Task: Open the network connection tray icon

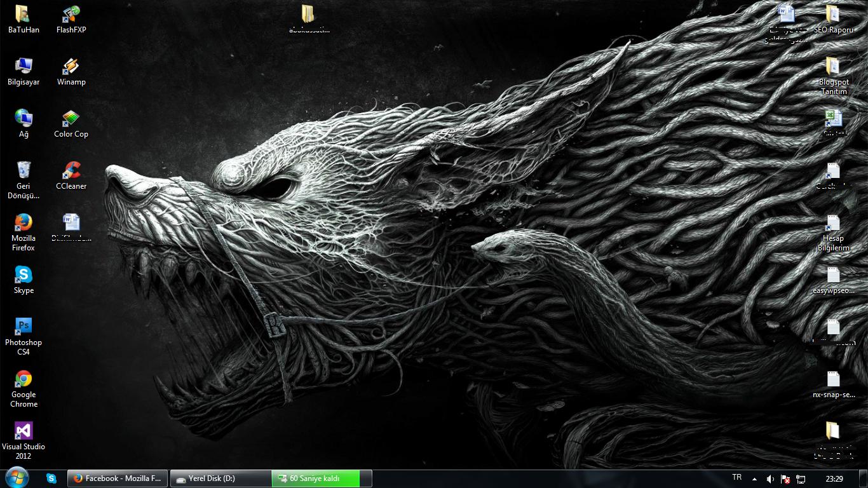Action: (801, 479)
